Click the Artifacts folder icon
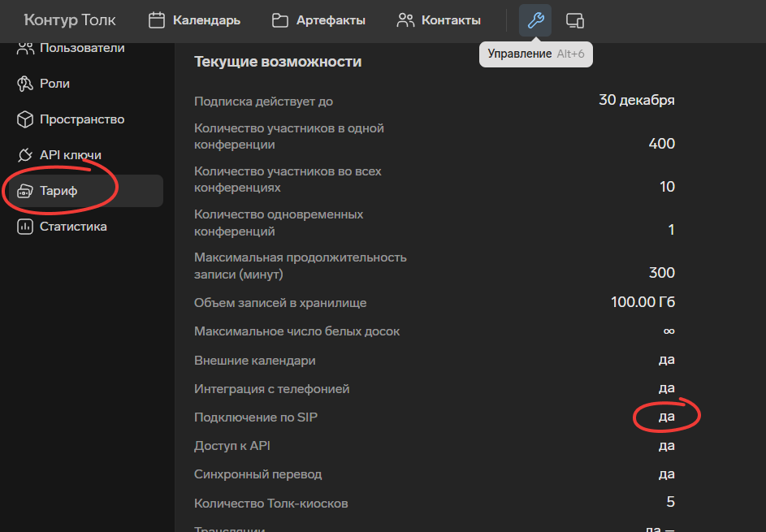The image size is (766, 532). coord(280,20)
